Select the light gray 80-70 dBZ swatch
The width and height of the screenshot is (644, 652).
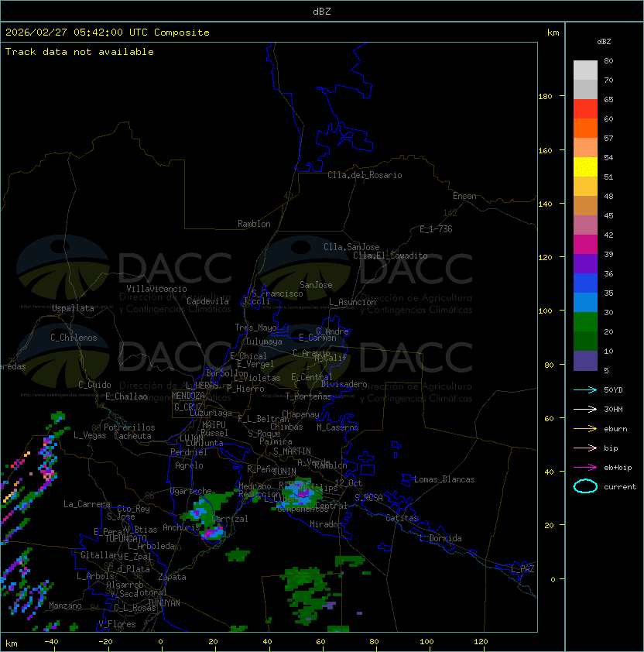pos(585,70)
